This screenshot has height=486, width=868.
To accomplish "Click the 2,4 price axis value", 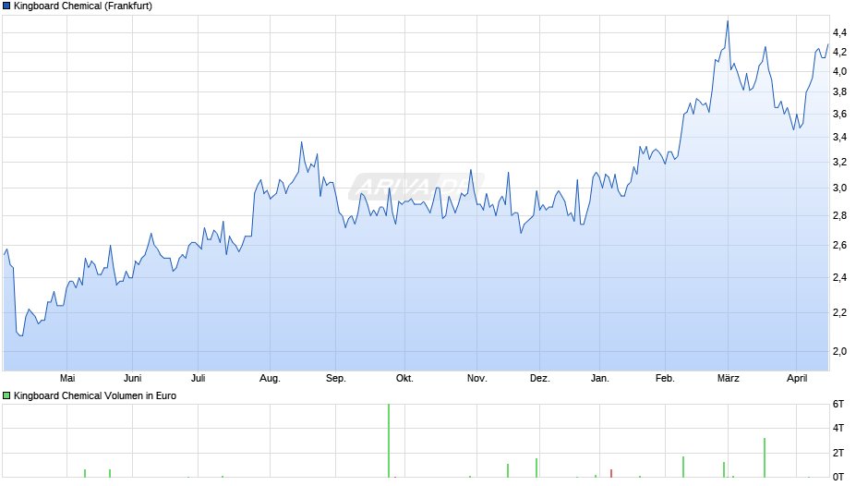I will [x=839, y=278].
